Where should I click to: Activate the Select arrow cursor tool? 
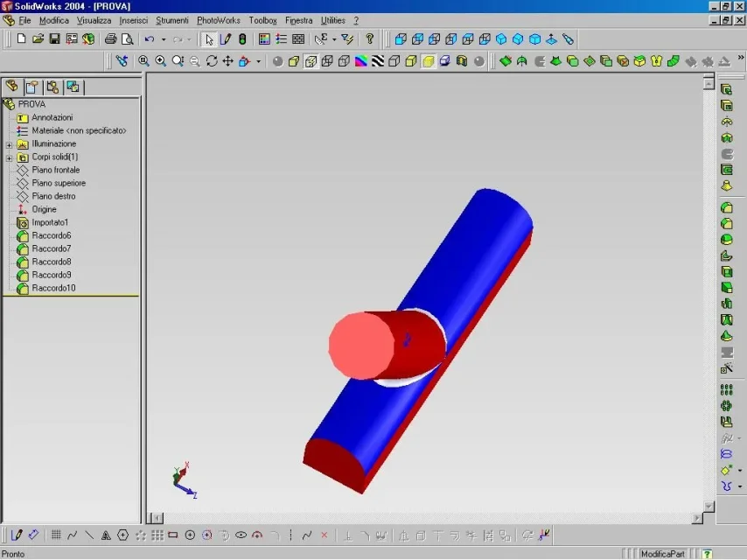[209, 39]
